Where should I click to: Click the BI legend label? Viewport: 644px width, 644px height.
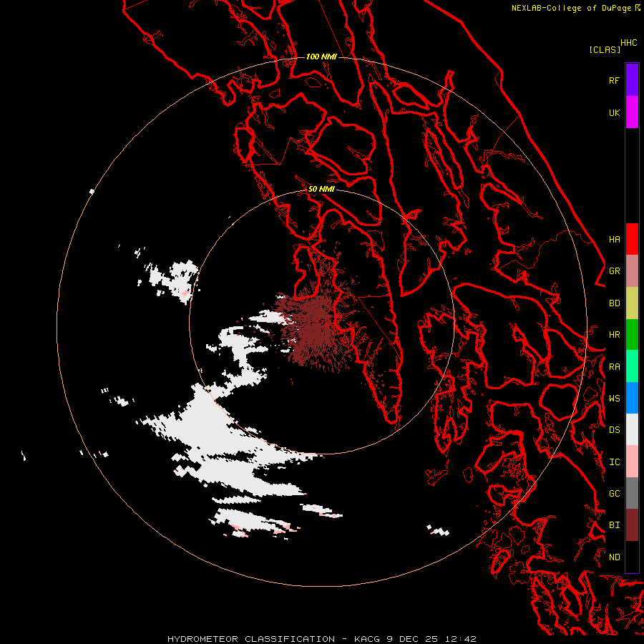614,525
